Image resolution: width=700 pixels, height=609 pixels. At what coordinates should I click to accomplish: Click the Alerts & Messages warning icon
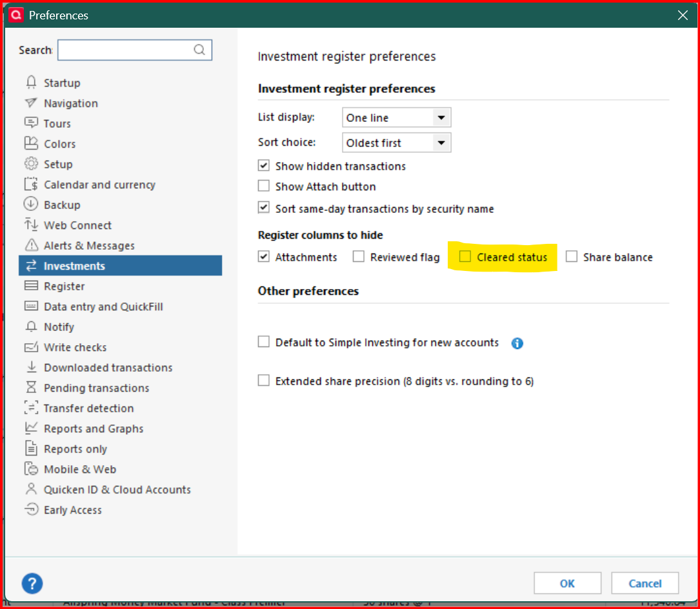pyautogui.click(x=31, y=245)
